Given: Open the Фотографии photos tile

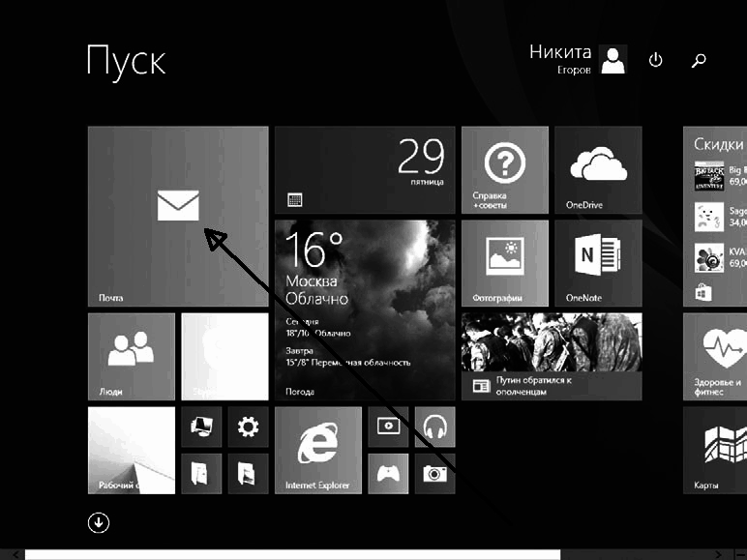Looking at the screenshot, I should click(505, 263).
